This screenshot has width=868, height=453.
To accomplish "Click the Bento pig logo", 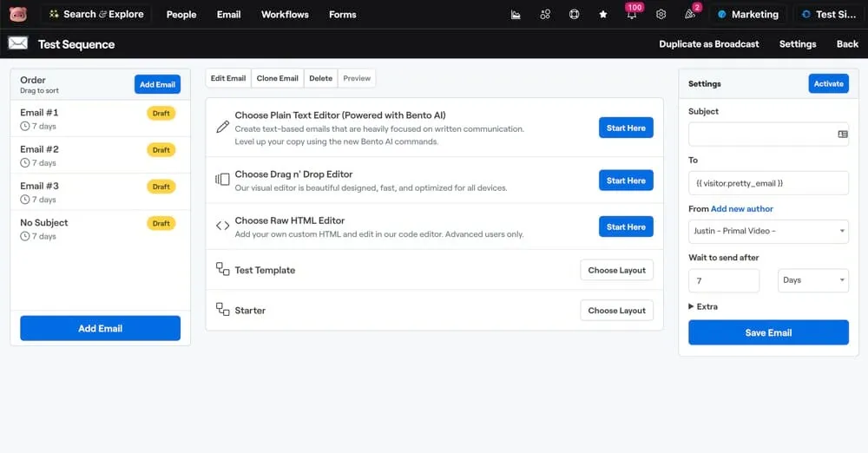I will click(x=18, y=14).
